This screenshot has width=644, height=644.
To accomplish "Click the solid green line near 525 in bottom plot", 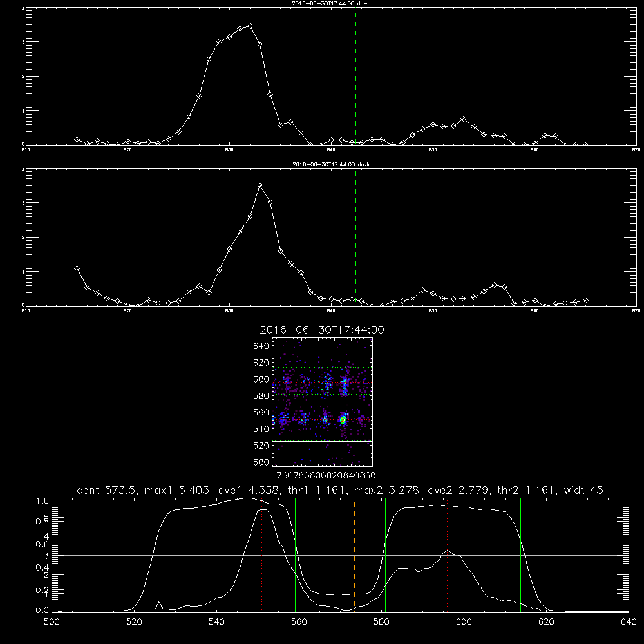I will pos(156,555).
